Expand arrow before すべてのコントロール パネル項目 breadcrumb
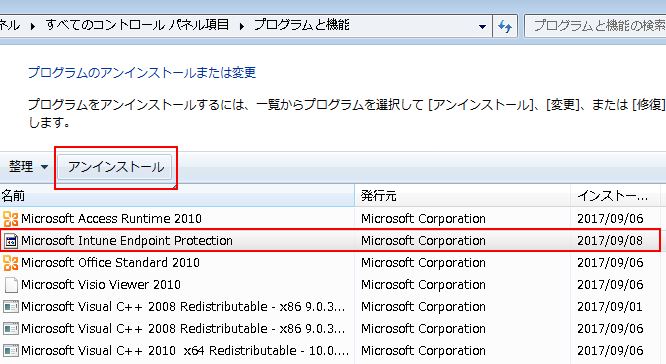Image resolution: width=666 pixels, height=364 pixels. 33,26
